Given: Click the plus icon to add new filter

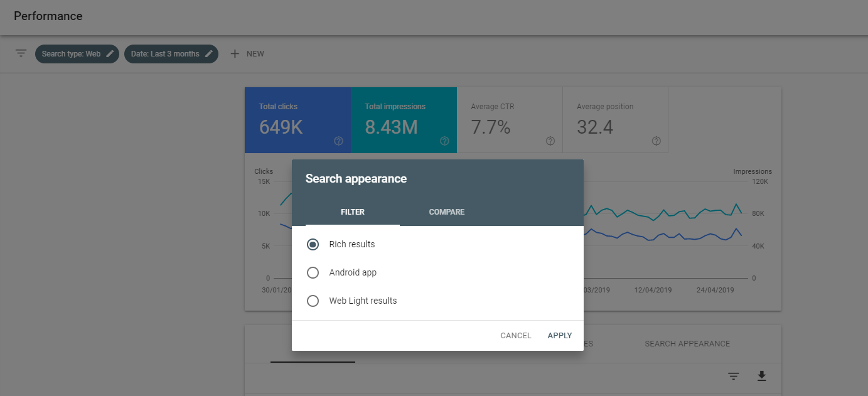Looking at the screenshot, I should click(x=235, y=54).
